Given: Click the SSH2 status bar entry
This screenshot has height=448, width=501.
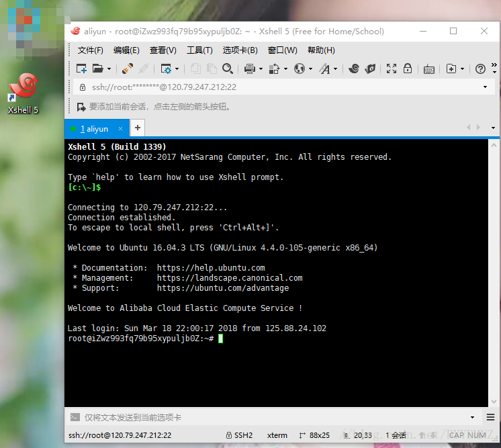Looking at the screenshot, I should click(x=239, y=435).
